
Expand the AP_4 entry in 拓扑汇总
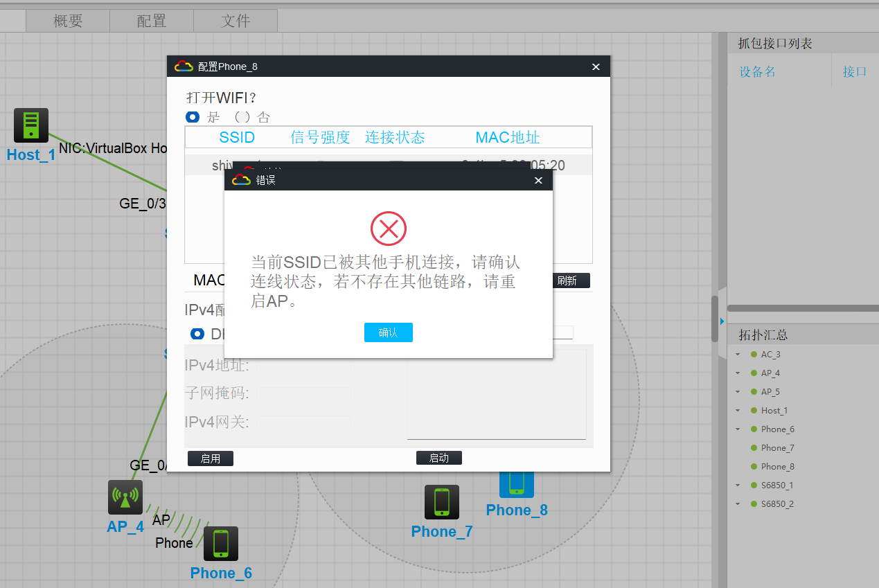click(738, 373)
